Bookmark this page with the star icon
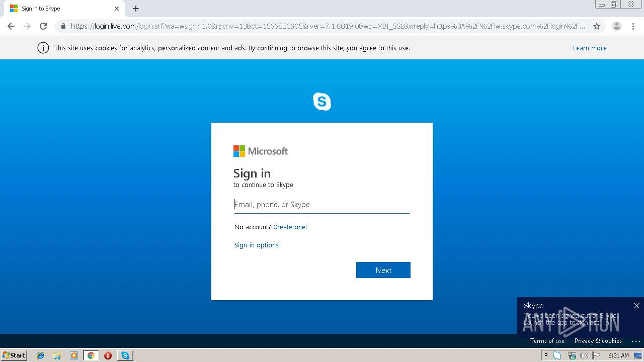 597,26
